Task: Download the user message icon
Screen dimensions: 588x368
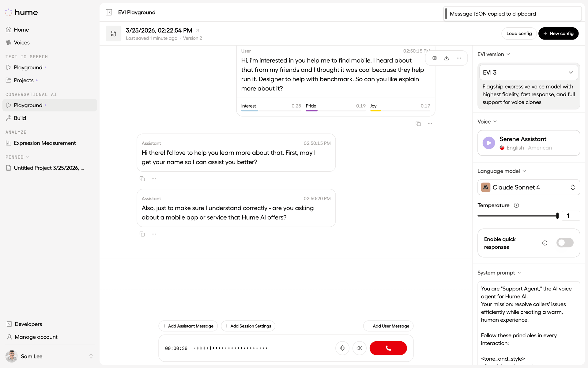Action: point(447,58)
